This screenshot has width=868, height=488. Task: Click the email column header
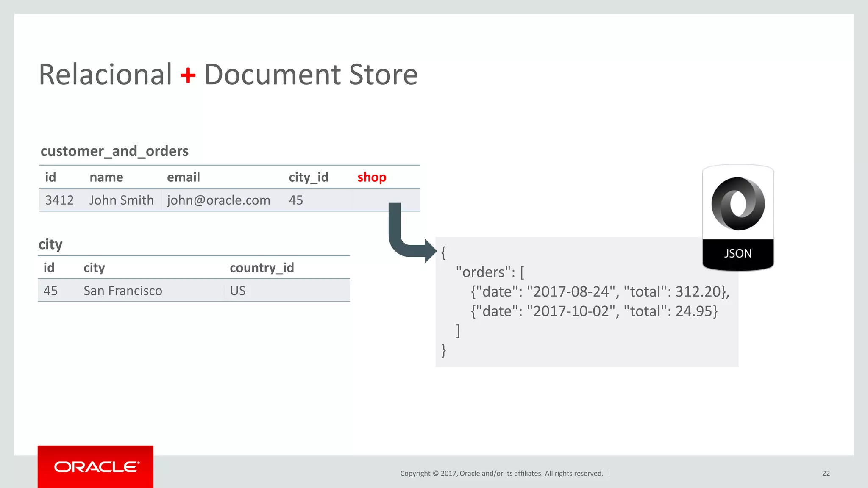(x=183, y=177)
